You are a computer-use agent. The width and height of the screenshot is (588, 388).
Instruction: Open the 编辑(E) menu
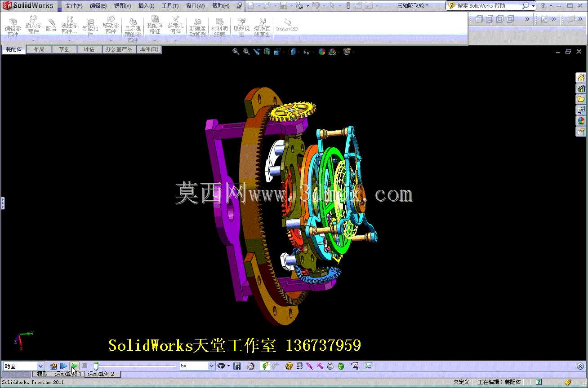click(x=98, y=6)
